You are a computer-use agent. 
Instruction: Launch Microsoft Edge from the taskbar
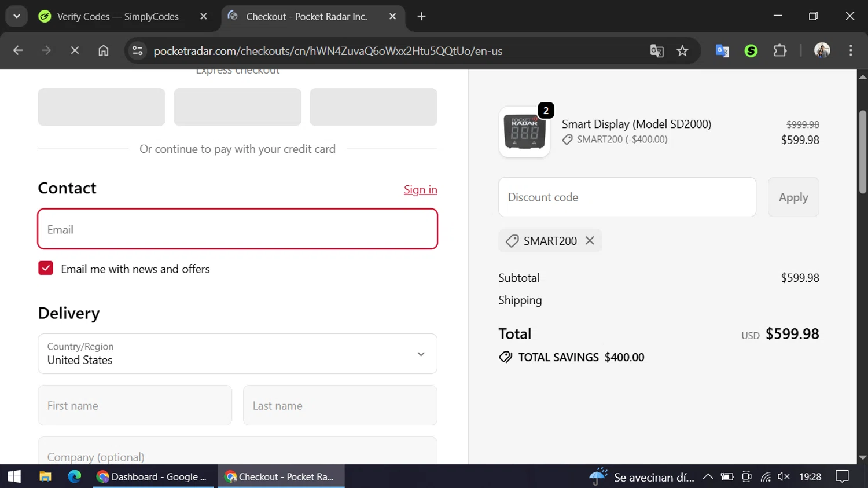(75, 476)
